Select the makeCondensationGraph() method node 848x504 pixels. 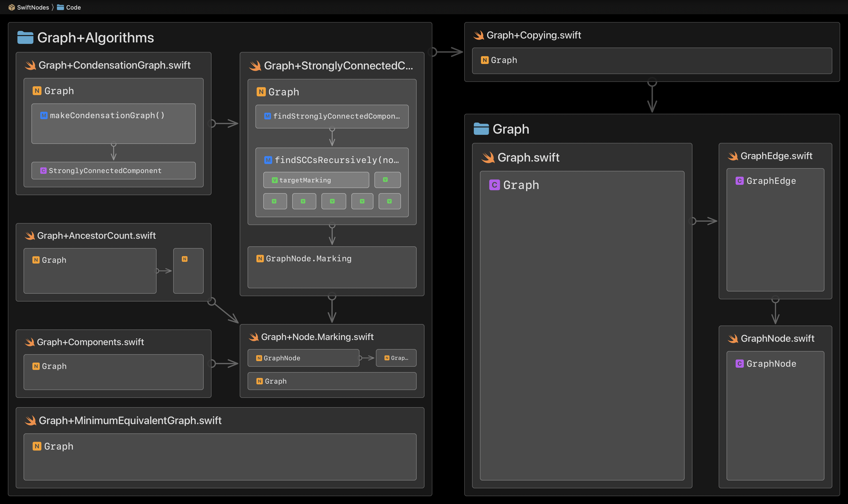(x=107, y=115)
